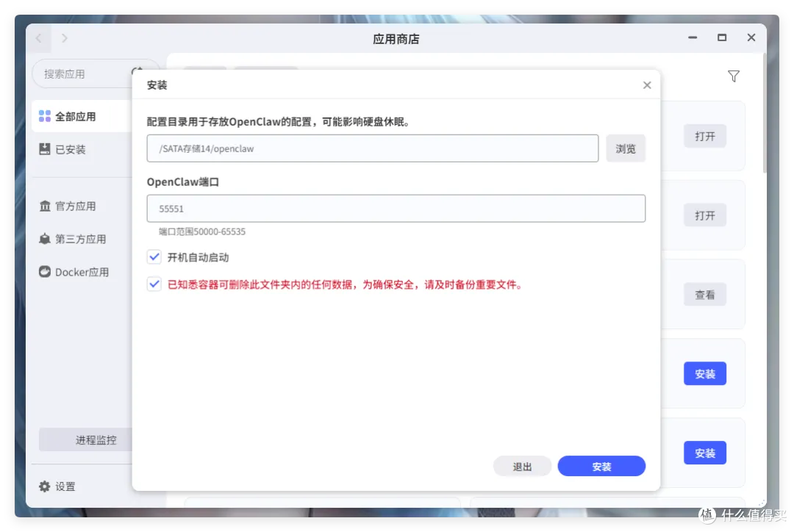Close the 应用商店 window

click(x=751, y=37)
